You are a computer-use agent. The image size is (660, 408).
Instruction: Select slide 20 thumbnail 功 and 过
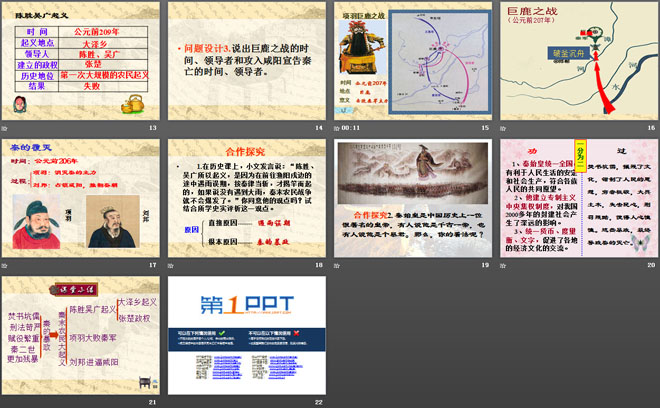[x=579, y=198]
